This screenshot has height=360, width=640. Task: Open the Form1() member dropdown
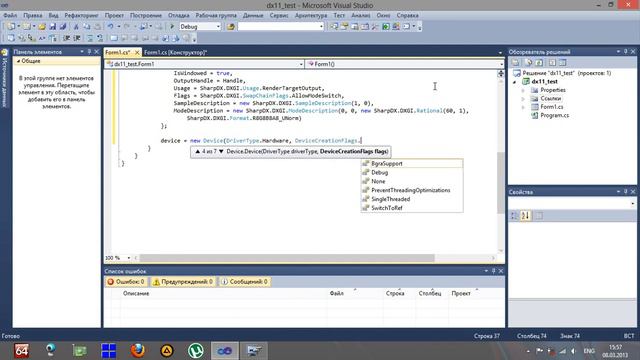tap(501, 64)
